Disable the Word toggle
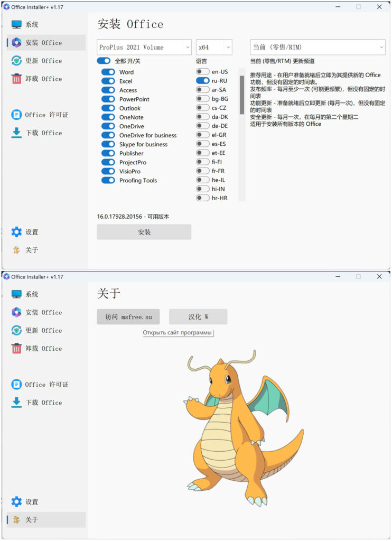 tap(108, 72)
